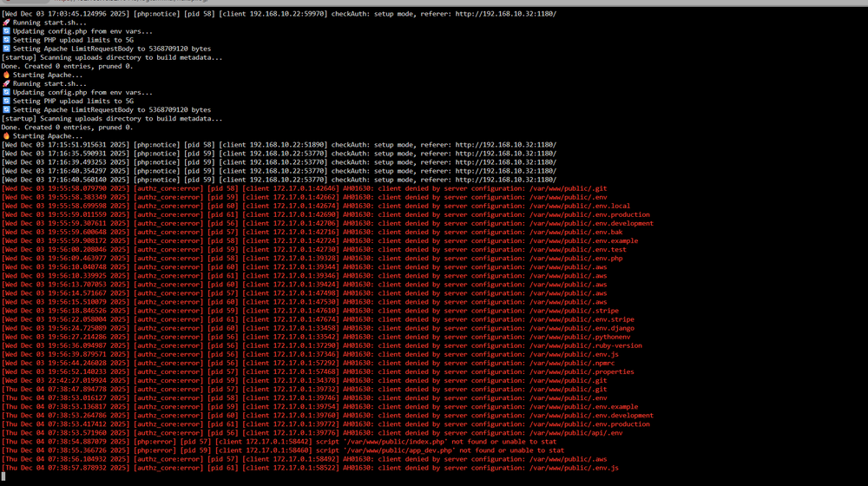The height and width of the screenshot is (486, 868).
Task: Click the /var/www/public/.properties error path
Action: pos(582,372)
